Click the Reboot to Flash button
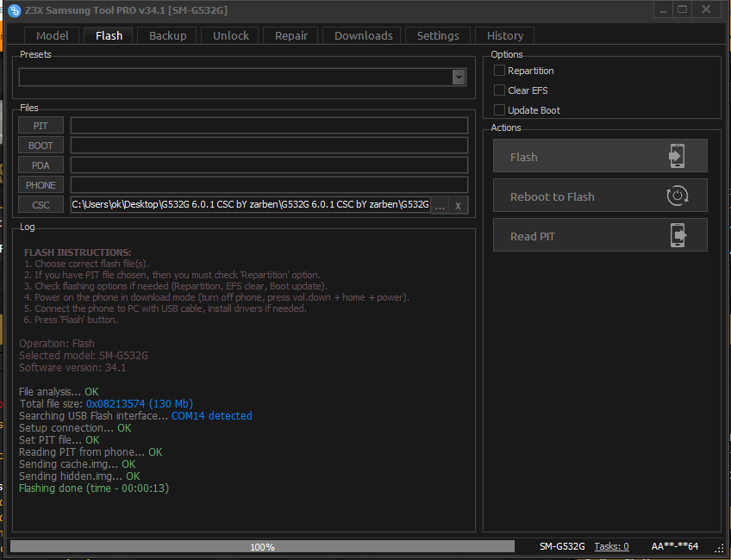 click(600, 196)
